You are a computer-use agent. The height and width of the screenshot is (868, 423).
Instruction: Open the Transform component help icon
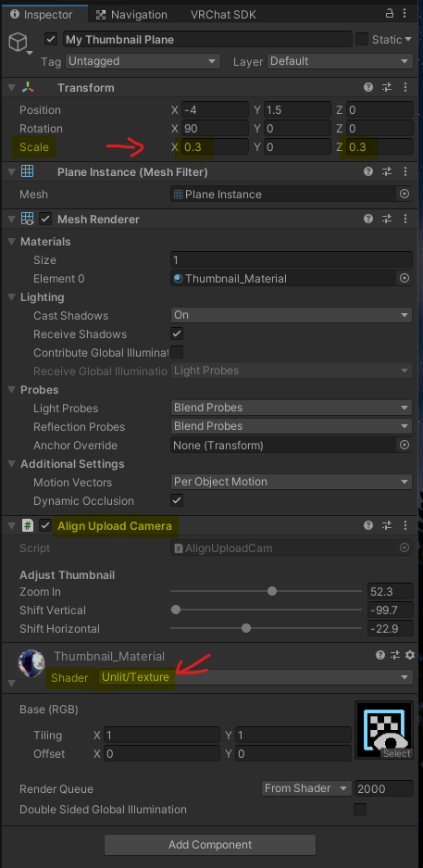click(x=368, y=87)
